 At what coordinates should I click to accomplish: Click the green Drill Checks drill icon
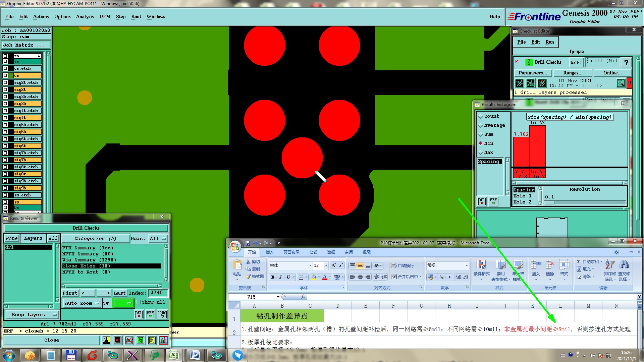529,62
